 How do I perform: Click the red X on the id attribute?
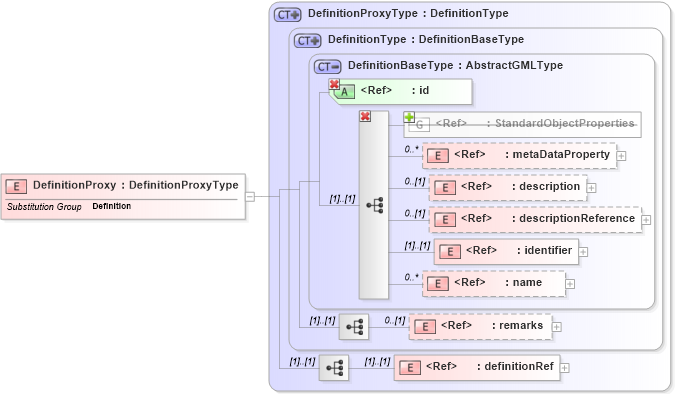point(334,84)
